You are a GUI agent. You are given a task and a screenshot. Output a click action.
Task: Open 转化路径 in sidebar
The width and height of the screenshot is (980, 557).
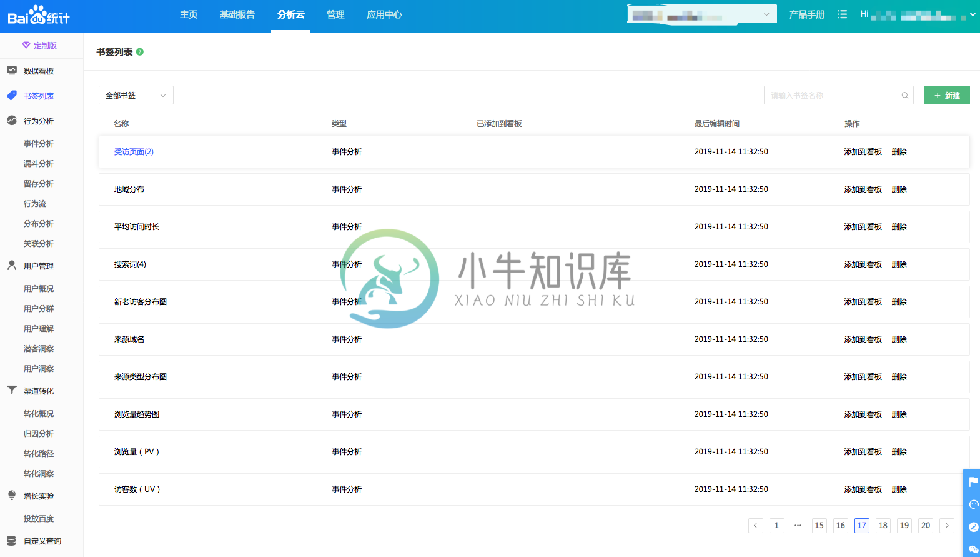[x=39, y=454]
